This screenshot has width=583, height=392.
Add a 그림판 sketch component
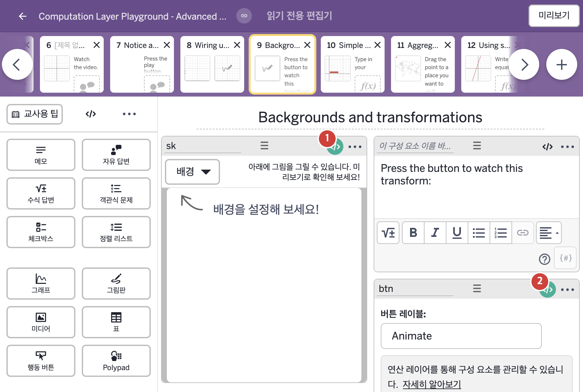pos(116,284)
